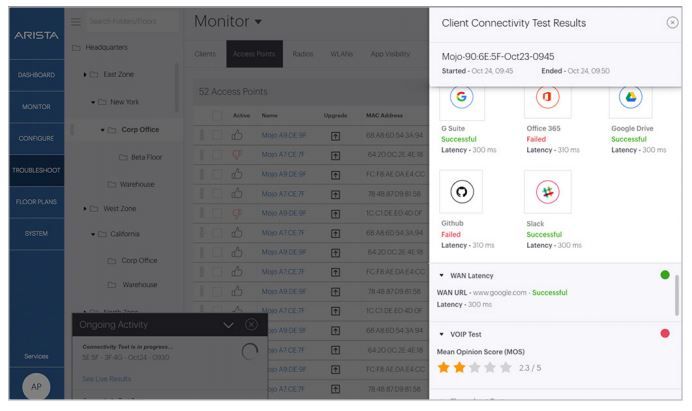The width and height of the screenshot is (692, 411).
Task: Select the Slack app icon
Action: click(547, 192)
